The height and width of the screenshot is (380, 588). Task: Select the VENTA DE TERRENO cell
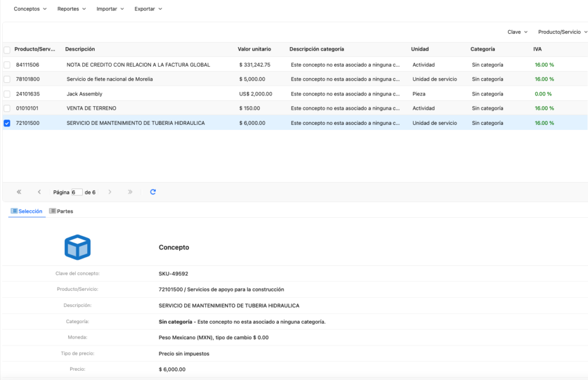(91, 109)
